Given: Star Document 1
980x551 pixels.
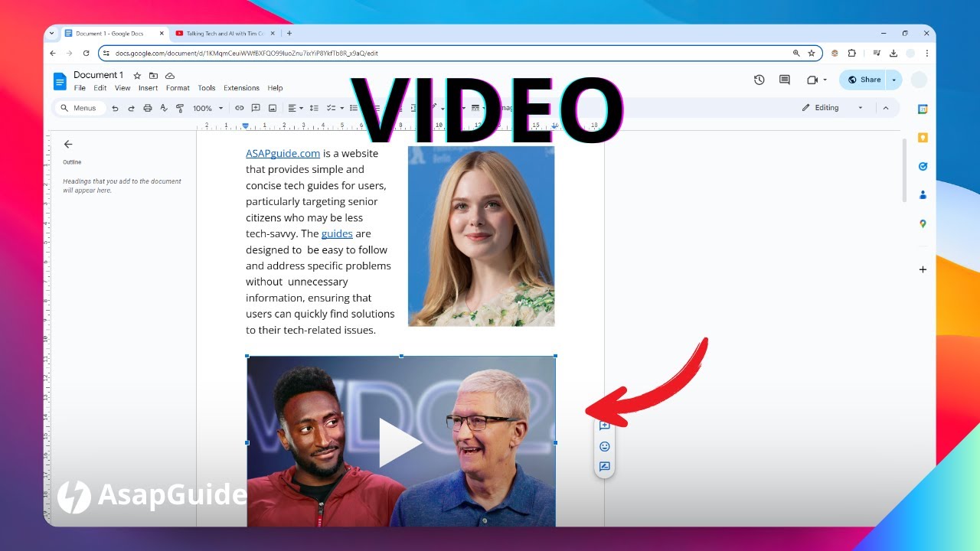Looking at the screenshot, I should coord(137,76).
